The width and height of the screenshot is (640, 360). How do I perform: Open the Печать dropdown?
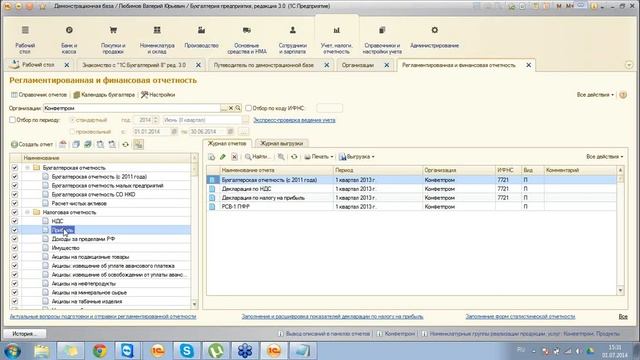pos(318,157)
